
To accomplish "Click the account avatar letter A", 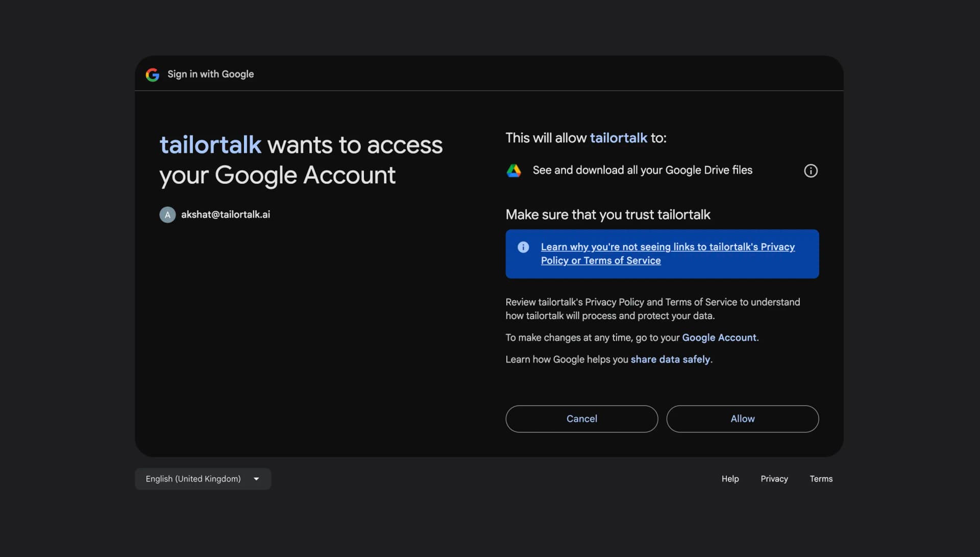I will [x=167, y=215].
